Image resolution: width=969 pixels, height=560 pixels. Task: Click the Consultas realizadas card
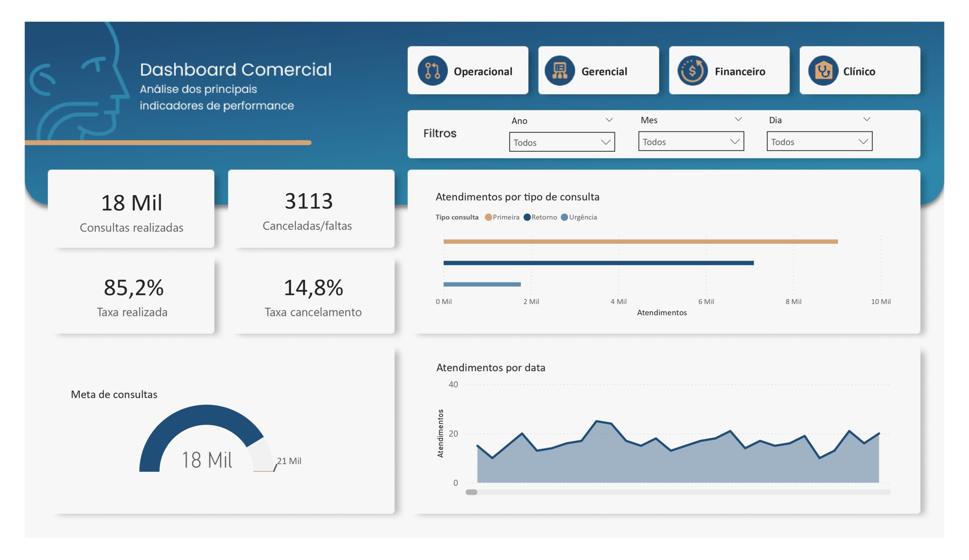click(x=131, y=210)
